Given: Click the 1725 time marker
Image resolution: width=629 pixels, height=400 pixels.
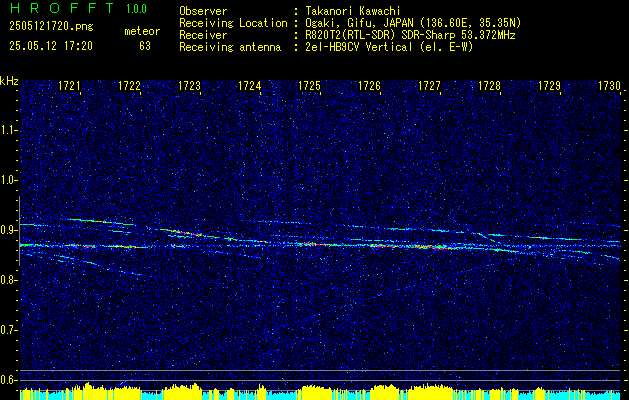Looking at the screenshot, I should pos(309,86).
